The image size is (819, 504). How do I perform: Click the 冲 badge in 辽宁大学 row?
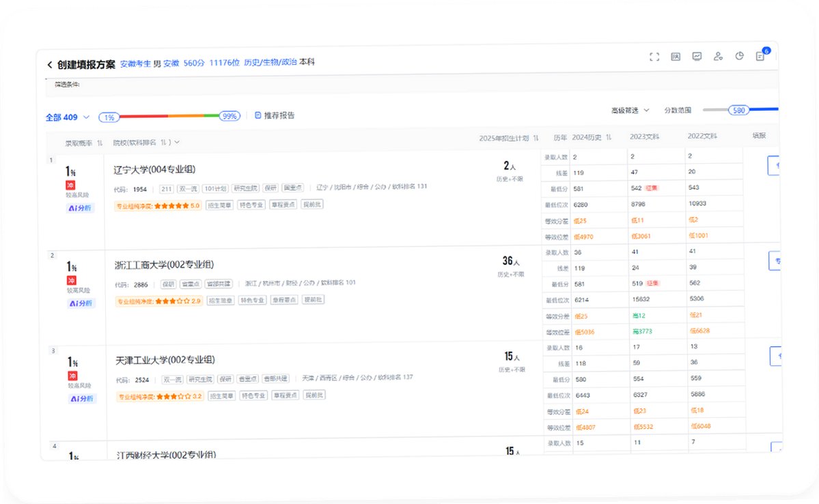[x=70, y=185]
